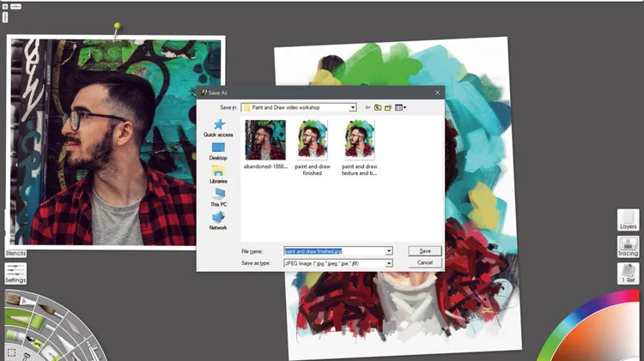This screenshot has height=361, width=644.
Task: Expand the File name dropdown arrow
Action: coord(388,251)
